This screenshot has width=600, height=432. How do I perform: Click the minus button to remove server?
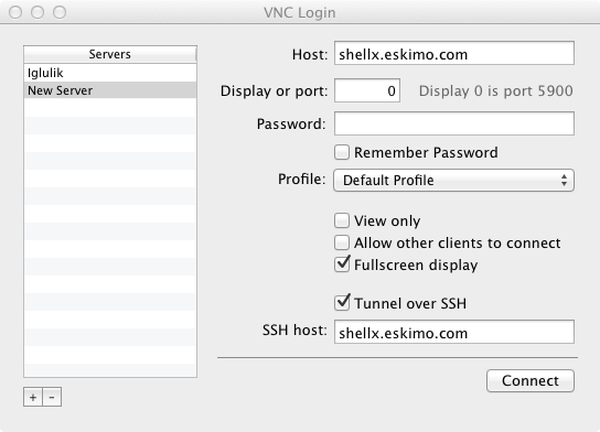point(52,397)
